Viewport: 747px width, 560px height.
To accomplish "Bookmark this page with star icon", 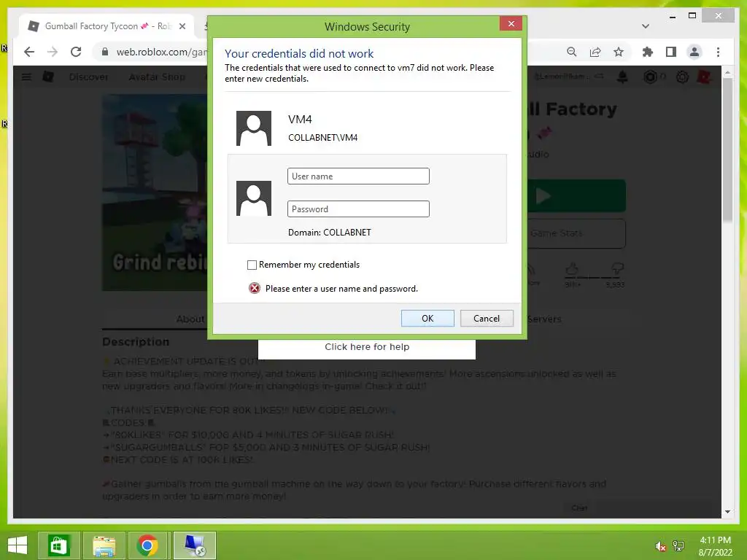I will click(x=619, y=52).
